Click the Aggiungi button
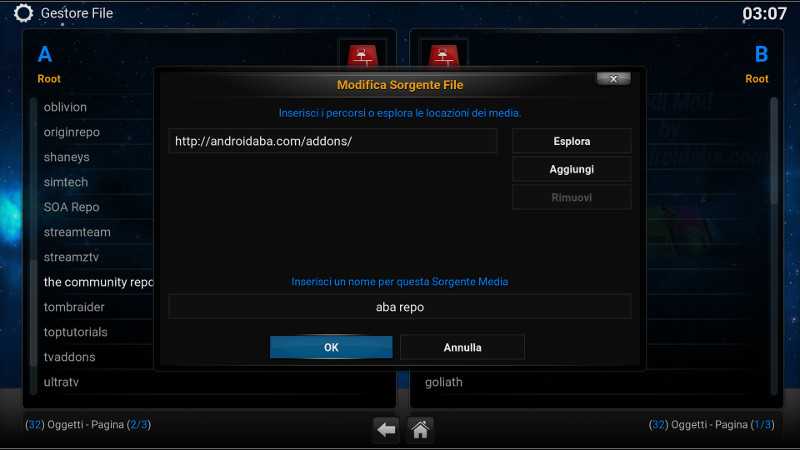 pyautogui.click(x=571, y=169)
